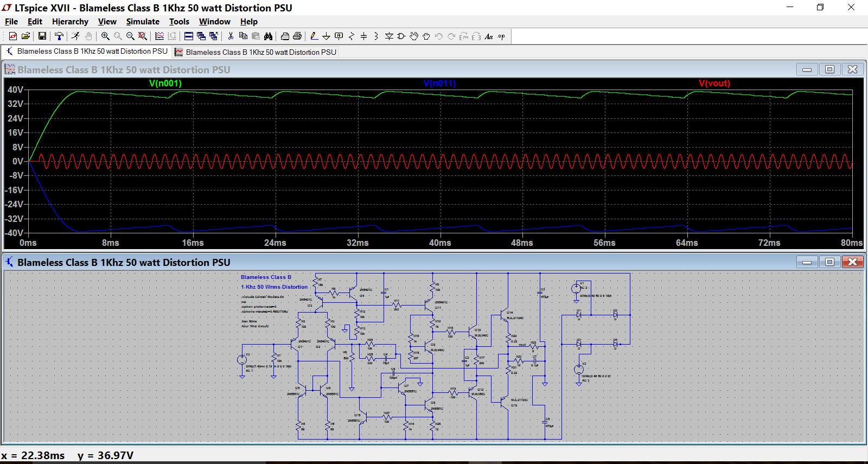Print using the printer icon

[x=297, y=36]
